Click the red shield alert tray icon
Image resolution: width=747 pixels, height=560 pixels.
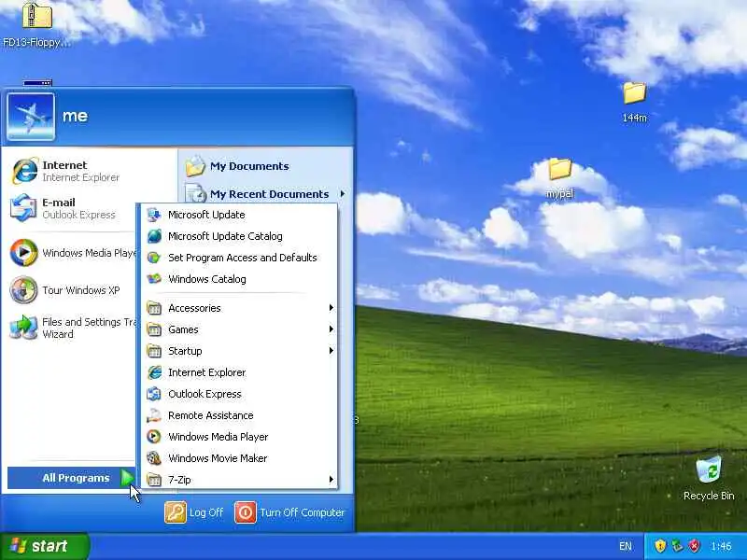pos(695,546)
